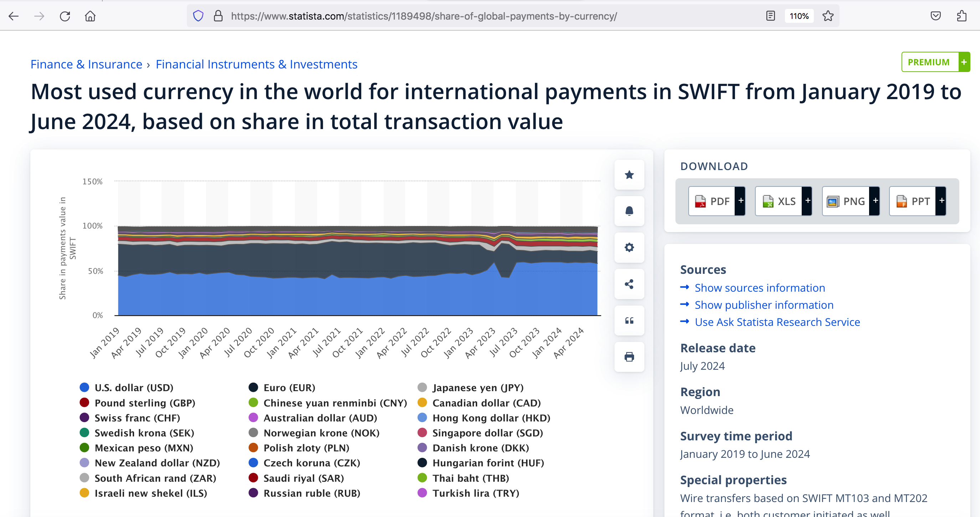Download statistic as XLS
The width and height of the screenshot is (980, 517).
pyautogui.click(x=784, y=201)
